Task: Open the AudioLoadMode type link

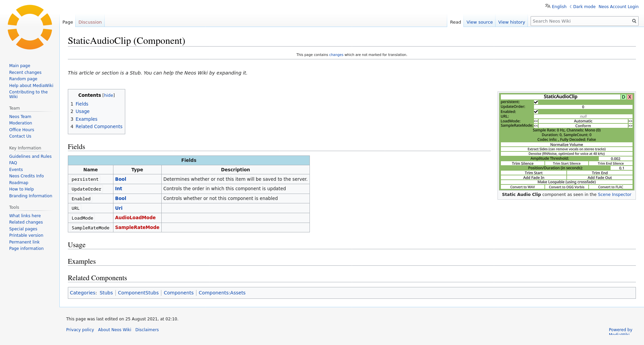Action: coord(135,218)
